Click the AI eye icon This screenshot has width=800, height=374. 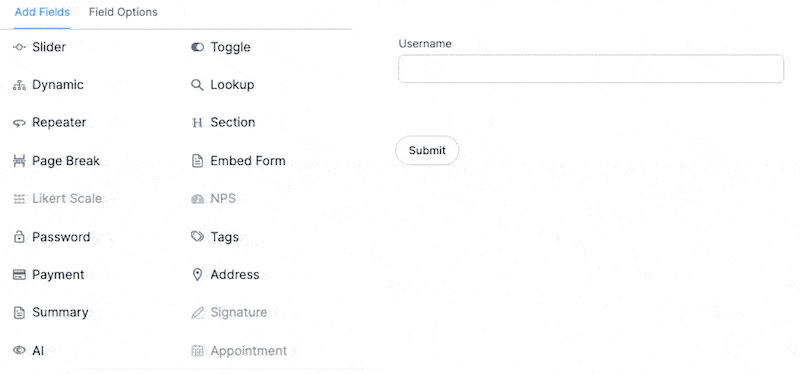pos(19,350)
